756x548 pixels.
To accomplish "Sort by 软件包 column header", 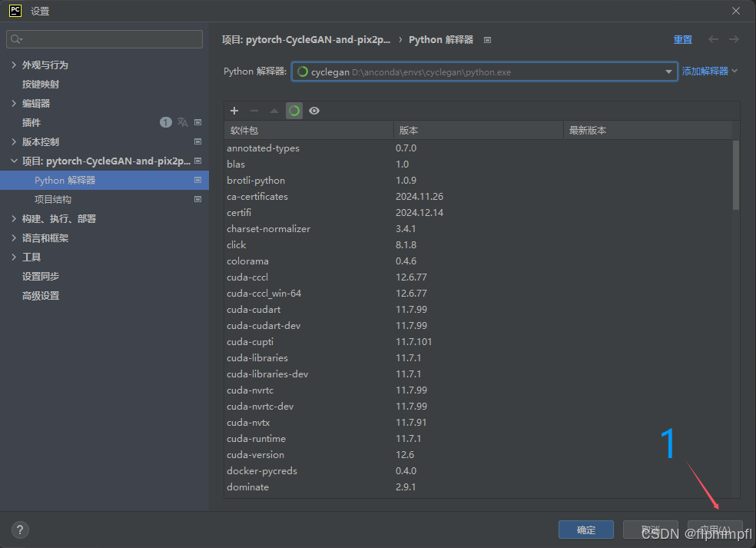I will 309,130.
